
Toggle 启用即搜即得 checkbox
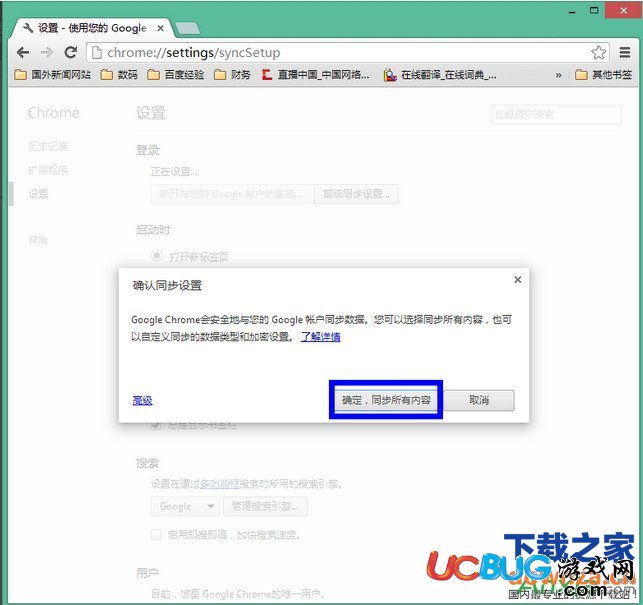pos(156,534)
